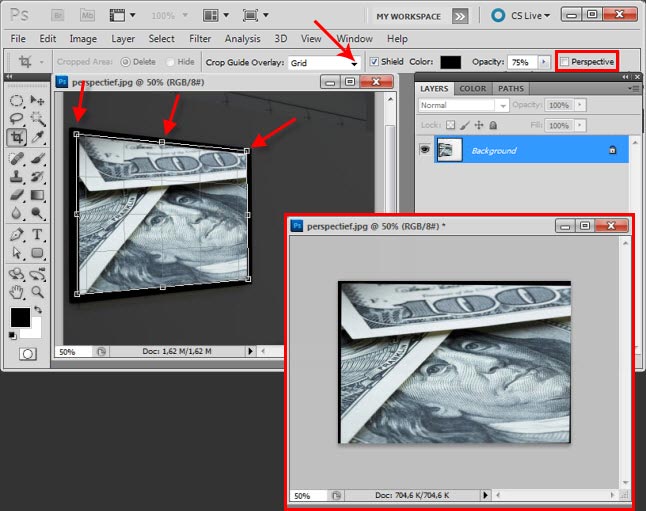Select the Zoom tool
This screenshot has height=511, width=646.
pos(37,292)
